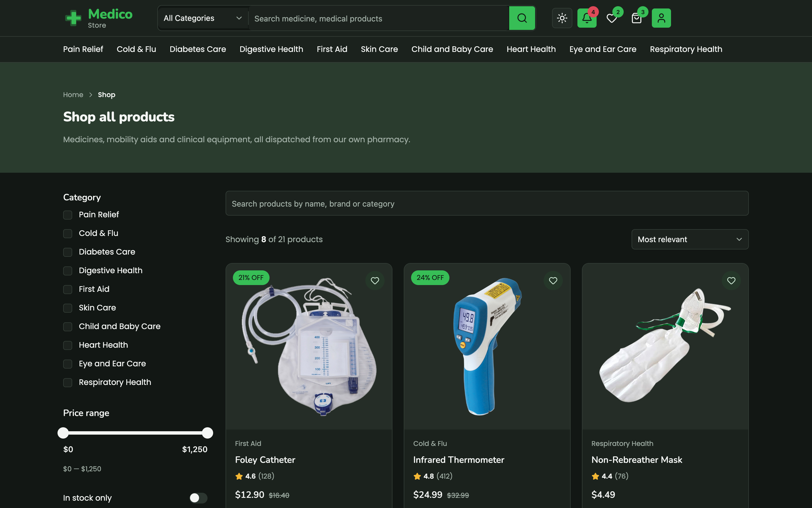The width and height of the screenshot is (812, 508).
Task: Open the shopping bag cart icon
Action: (x=637, y=18)
